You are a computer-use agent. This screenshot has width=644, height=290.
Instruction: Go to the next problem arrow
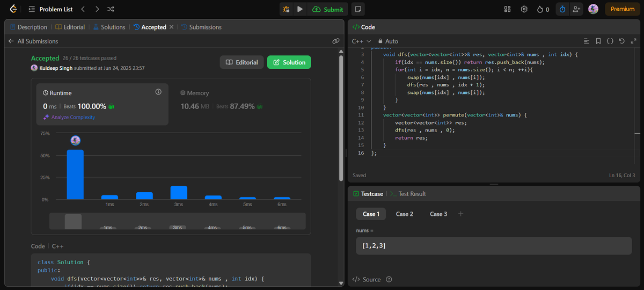97,9
